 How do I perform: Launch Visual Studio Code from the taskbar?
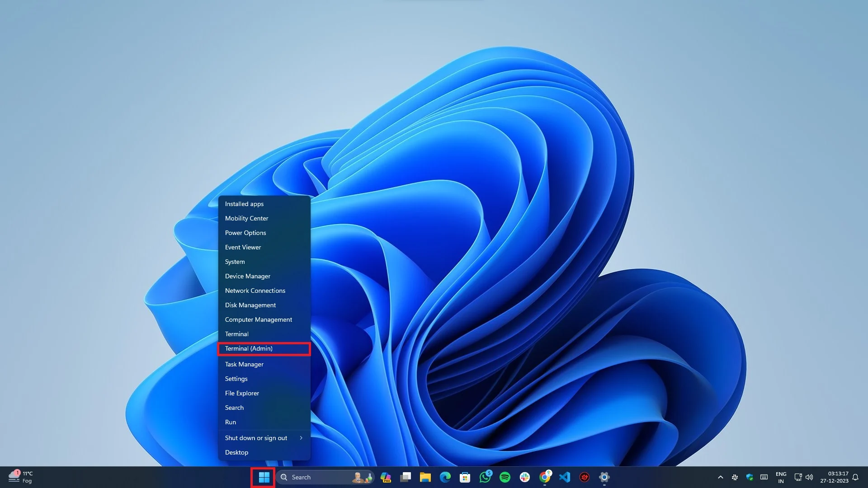point(565,477)
